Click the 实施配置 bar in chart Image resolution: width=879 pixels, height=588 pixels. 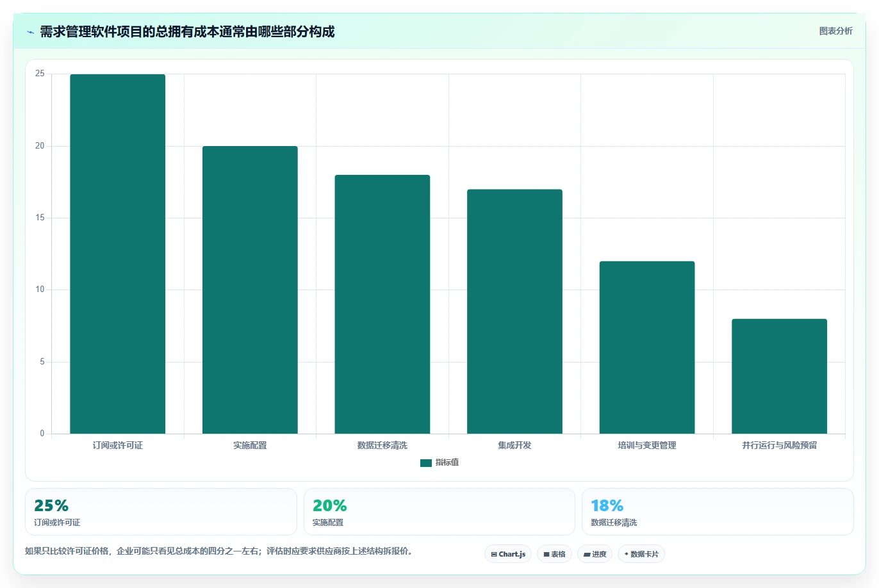250,290
